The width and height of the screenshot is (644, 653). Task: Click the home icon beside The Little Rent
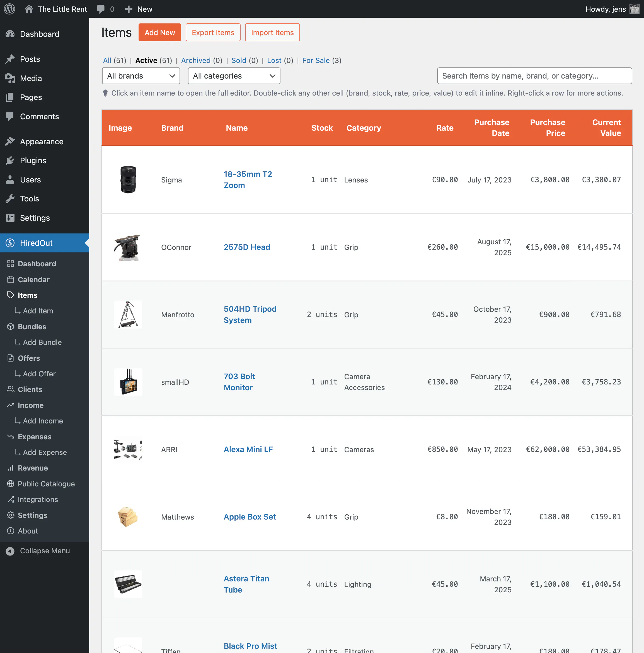(29, 9)
